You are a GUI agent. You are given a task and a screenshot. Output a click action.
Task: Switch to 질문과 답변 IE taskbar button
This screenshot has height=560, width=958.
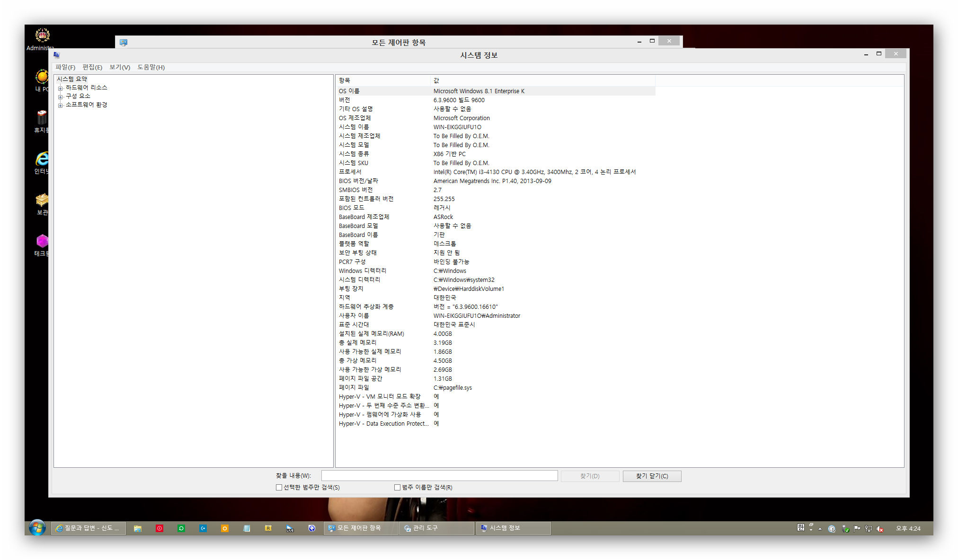89,528
